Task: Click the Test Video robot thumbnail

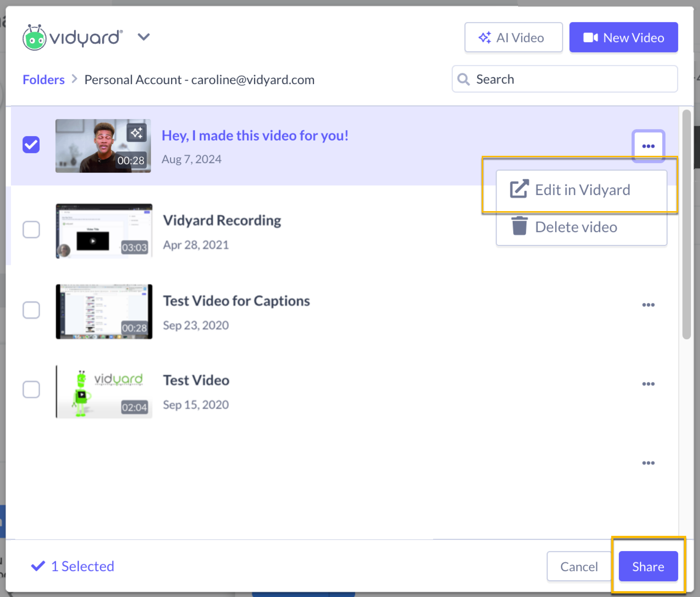Action: [104, 391]
